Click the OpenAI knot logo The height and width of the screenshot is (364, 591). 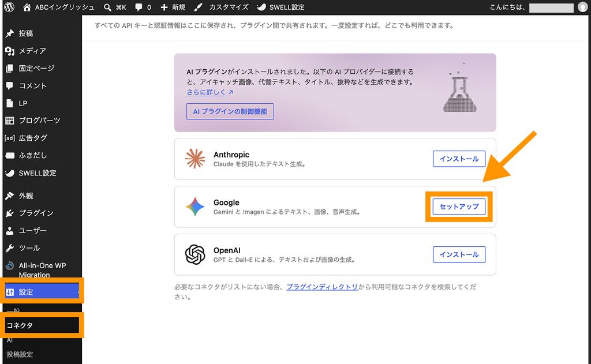pyautogui.click(x=195, y=254)
